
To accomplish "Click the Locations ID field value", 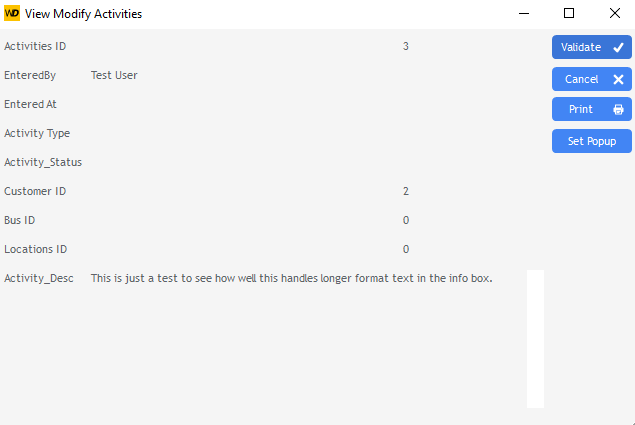I will click(405, 249).
